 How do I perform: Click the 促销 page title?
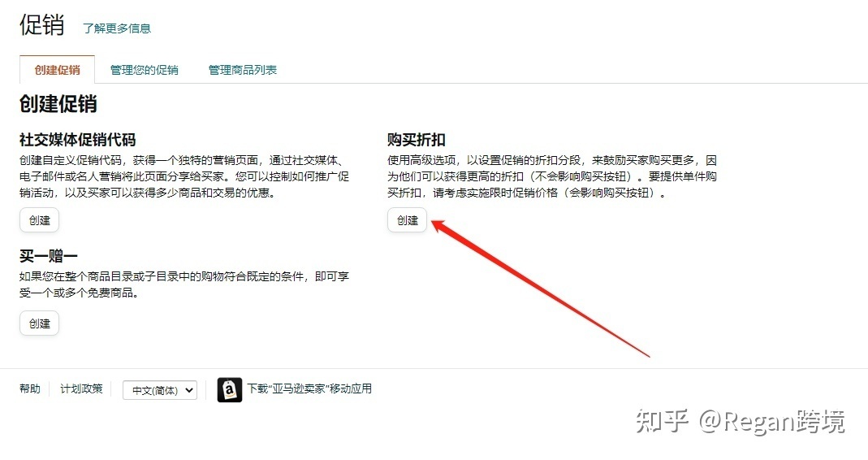[42, 25]
